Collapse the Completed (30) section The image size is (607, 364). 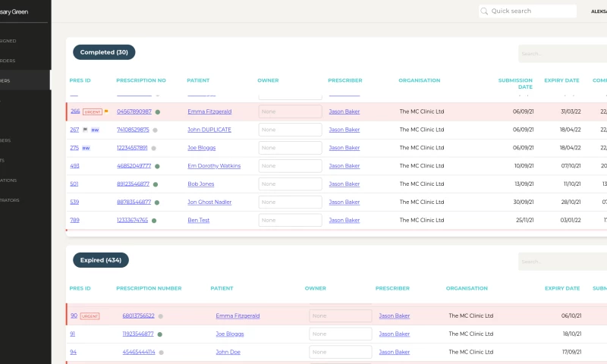[104, 52]
